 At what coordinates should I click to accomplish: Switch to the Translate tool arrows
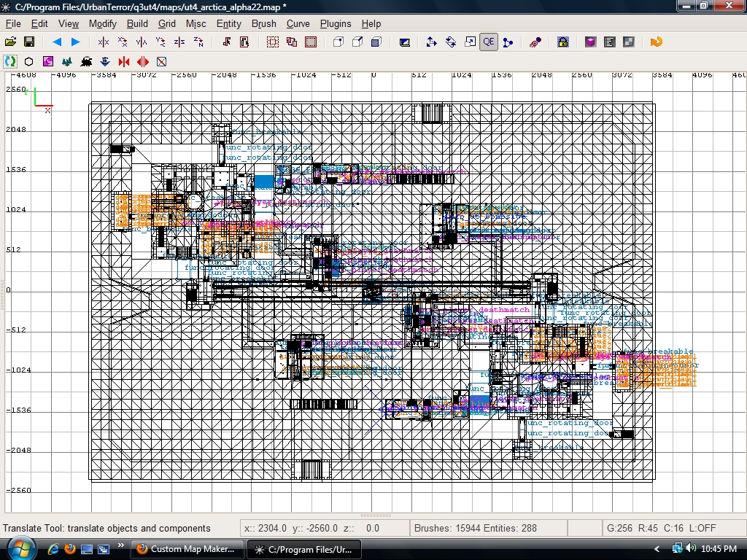pos(432,42)
